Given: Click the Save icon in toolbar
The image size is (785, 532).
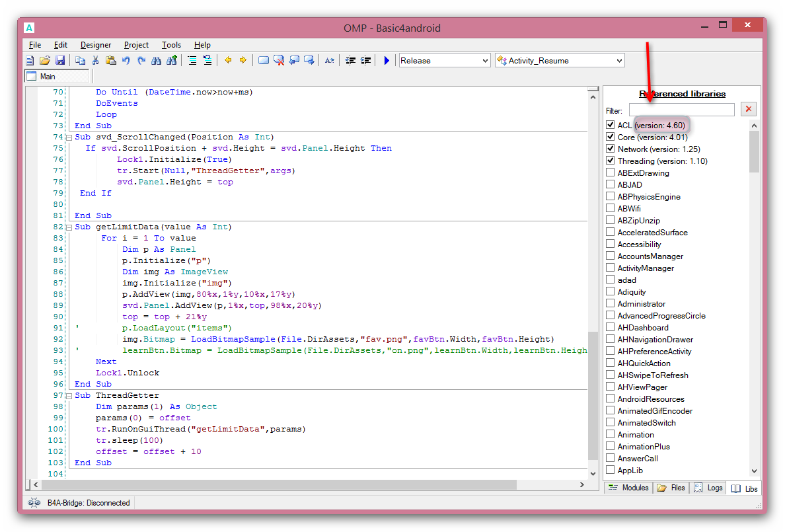Looking at the screenshot, I should pyautogui.click(x=60, y=60).
